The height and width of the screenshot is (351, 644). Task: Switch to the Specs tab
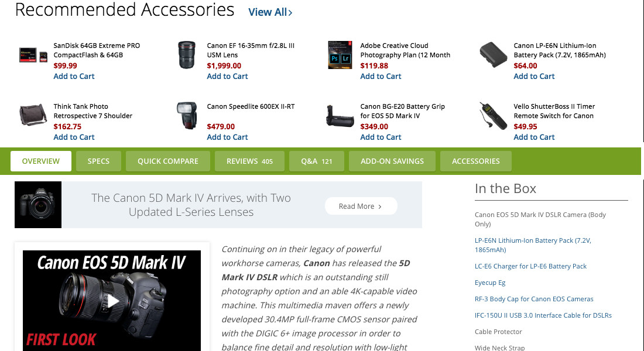coord(98,161)
